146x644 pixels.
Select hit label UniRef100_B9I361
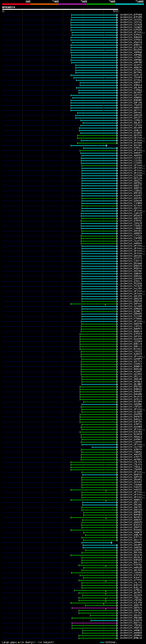coord(131,146)
